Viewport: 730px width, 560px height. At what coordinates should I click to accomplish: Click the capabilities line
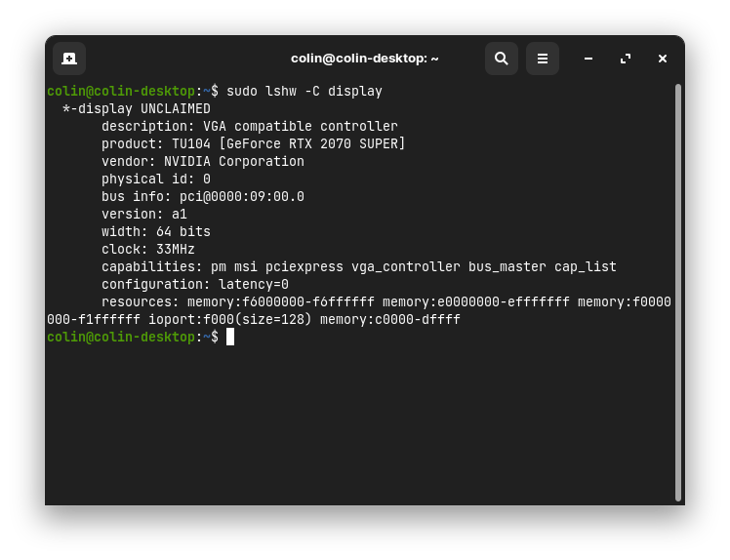pyautogui.click(x=359, y=266)
